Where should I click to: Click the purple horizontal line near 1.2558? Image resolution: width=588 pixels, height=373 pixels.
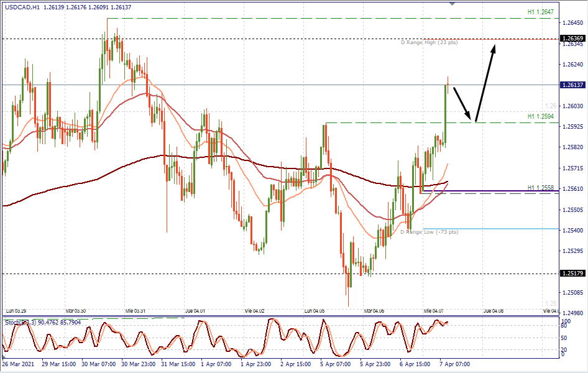[x=490, y=191]
